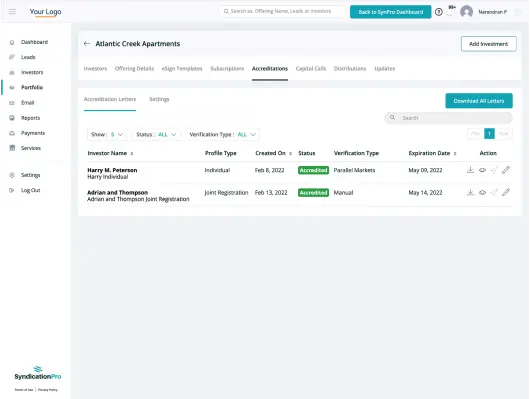Click the Settings gear icon in sidebar
Screen dimensions: 530x399
[12, 175]
